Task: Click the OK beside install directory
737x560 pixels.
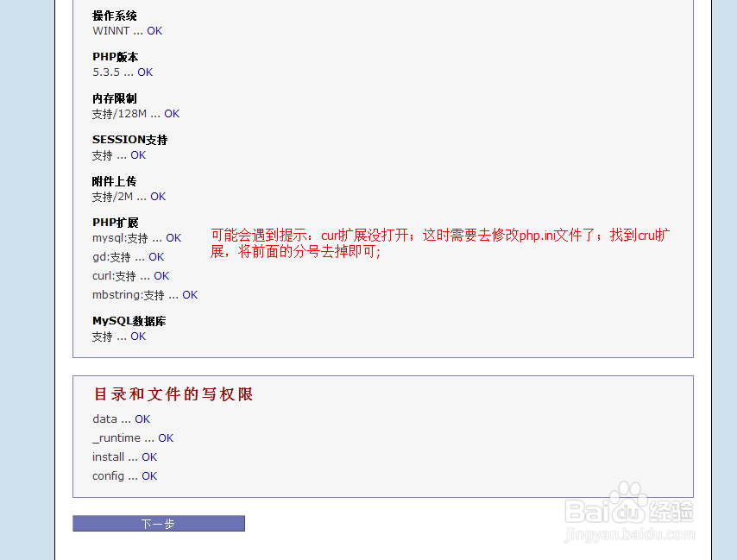Action: pyautogui.click(x=148, y=456)
